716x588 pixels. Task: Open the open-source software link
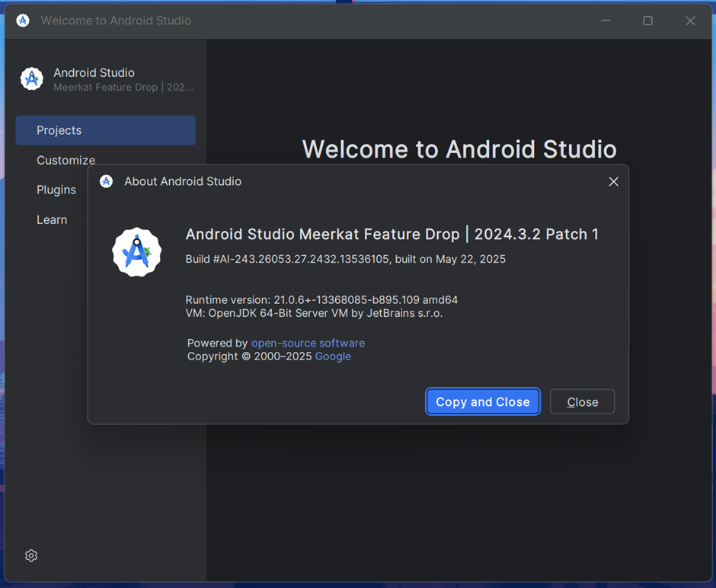click(308, 343)
